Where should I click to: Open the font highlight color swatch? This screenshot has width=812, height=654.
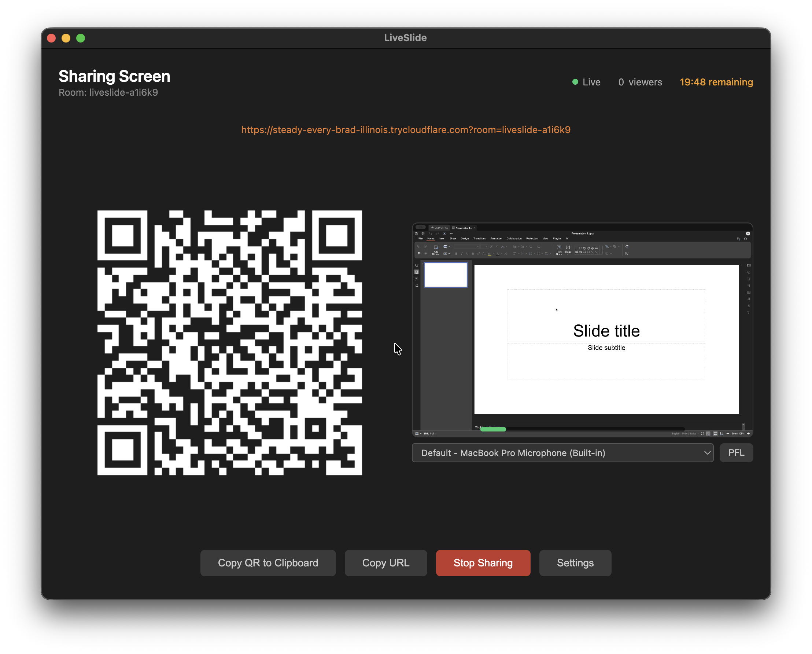[x=489, y=254]
